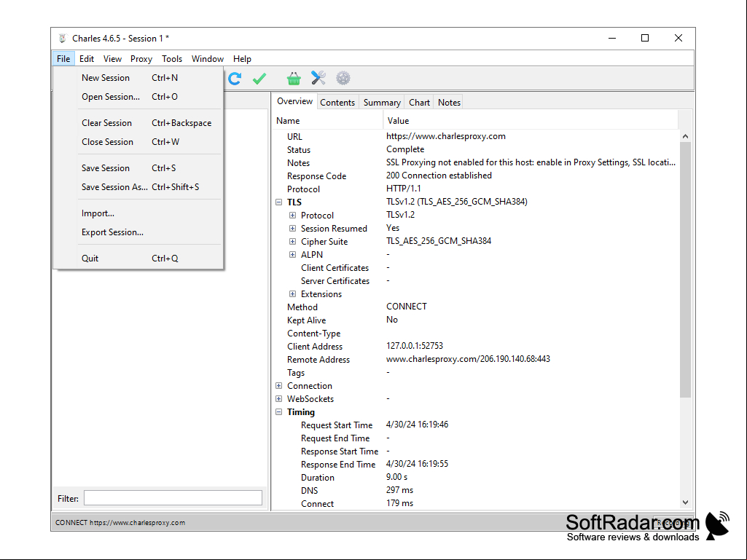Open the green basket toolbar icon

(x=294, y=79)
